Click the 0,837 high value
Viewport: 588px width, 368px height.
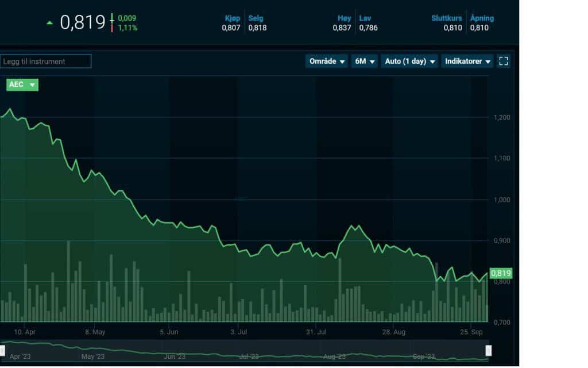coord(342,28)
